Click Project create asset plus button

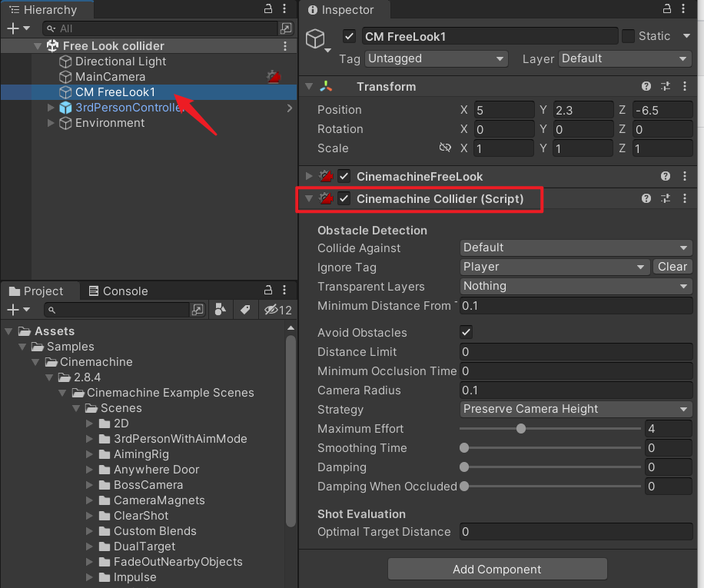click(x=14, y=310)
